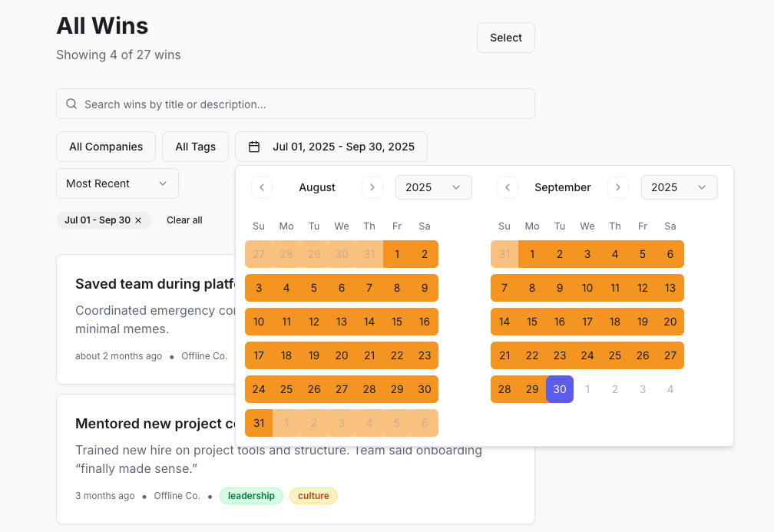Click inside the search wins input field

click(x=296, y=104)
